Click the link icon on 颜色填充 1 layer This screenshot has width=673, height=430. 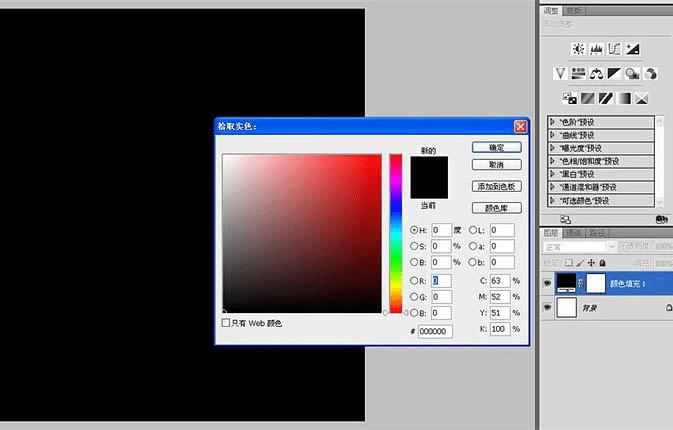coord(580,283)
